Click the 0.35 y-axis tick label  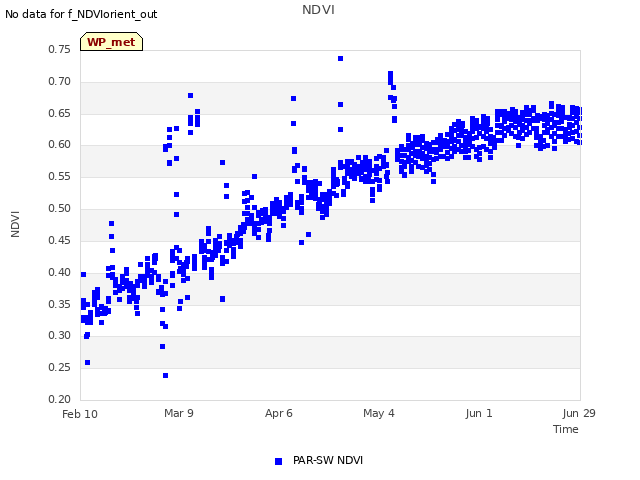pyautogui.click(x=59, y=304)
